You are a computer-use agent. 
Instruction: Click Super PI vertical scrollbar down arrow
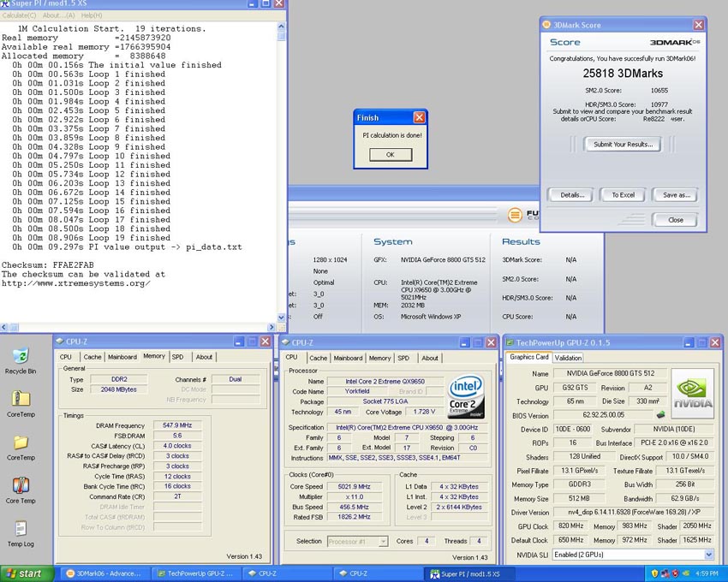281,318
